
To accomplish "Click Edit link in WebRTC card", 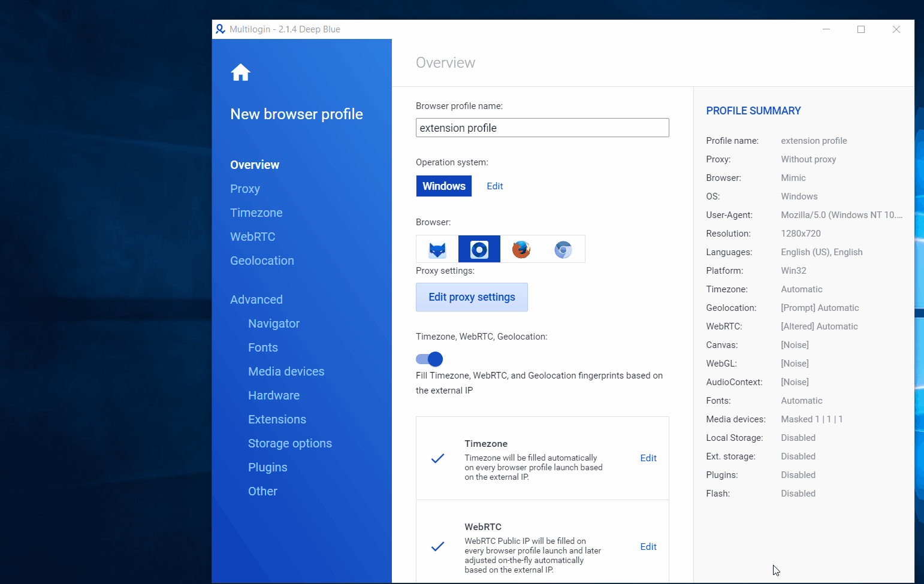I will point(648,547).
